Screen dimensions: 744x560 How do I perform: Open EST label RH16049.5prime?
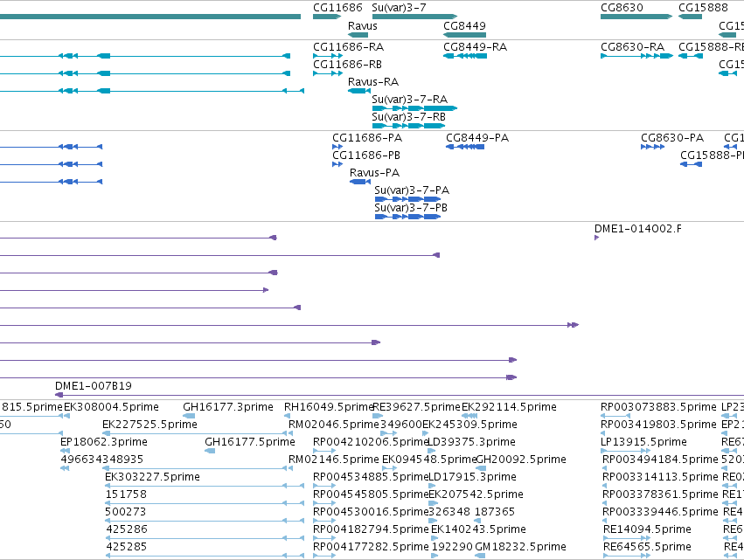click(329, 407)
